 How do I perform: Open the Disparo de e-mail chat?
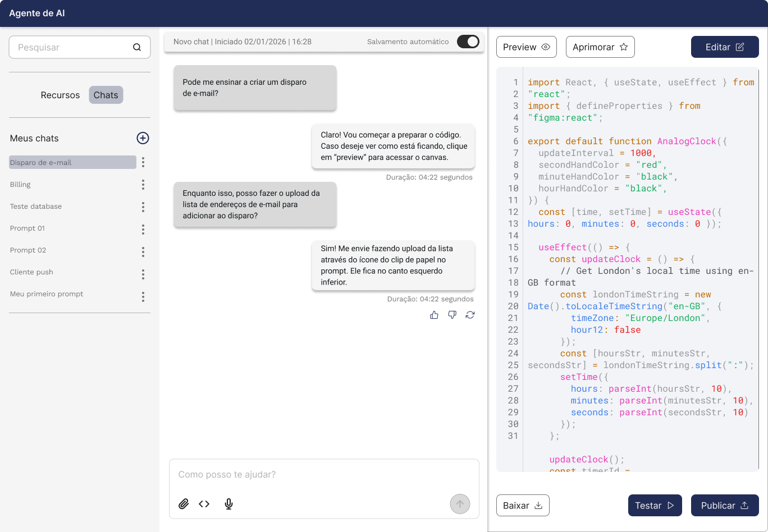[72, 162]
